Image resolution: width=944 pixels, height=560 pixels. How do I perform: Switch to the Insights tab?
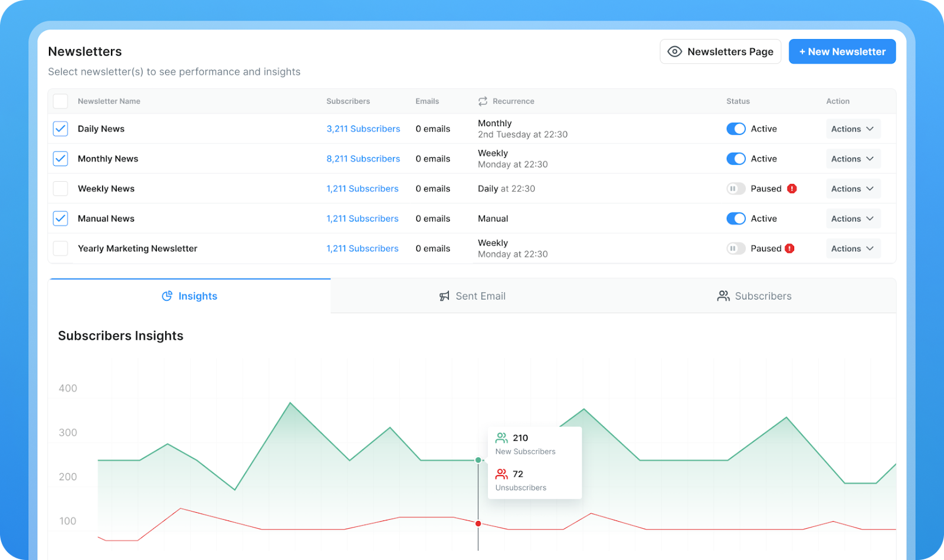coord(189,296)
